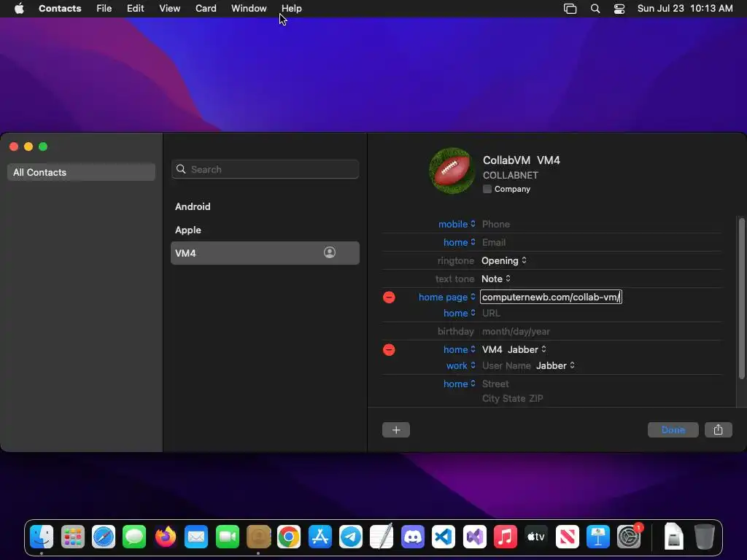Open the Card menu
This screenshot has height=560, width=747.
coord(206,9)
